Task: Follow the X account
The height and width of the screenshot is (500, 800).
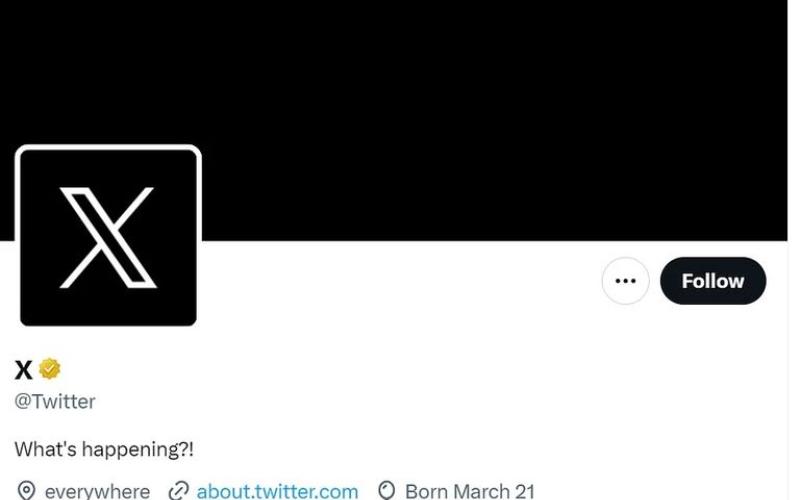Action: pyautogui.click(x=713, y=281)
